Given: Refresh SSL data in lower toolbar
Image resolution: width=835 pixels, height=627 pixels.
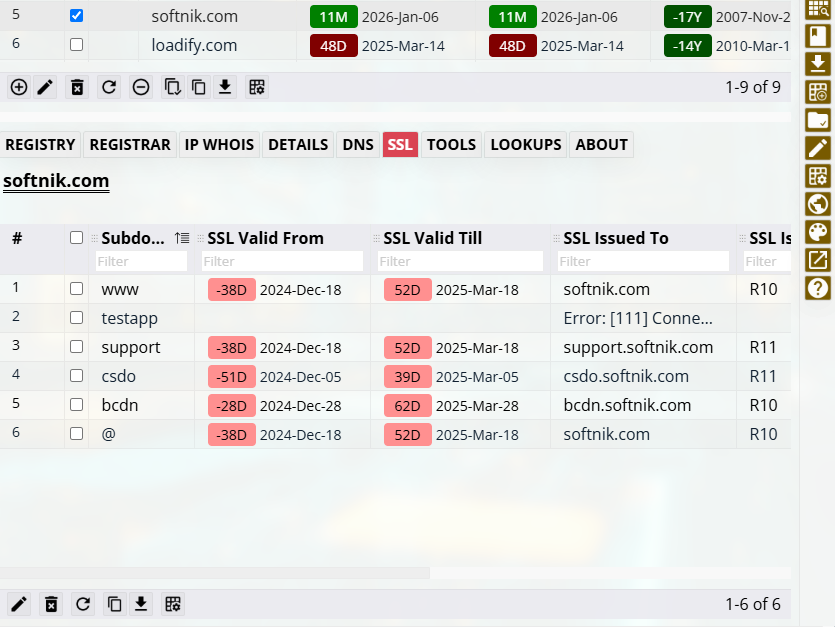Looking at the screenshot, I should (83, 604).
